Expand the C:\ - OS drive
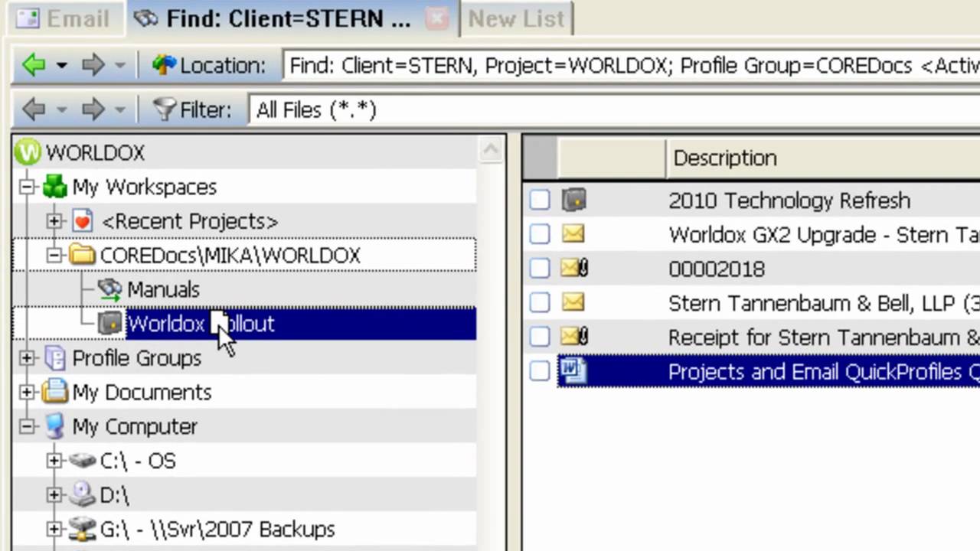The width and height of the screenshot is (980, 551). point(54,461)
